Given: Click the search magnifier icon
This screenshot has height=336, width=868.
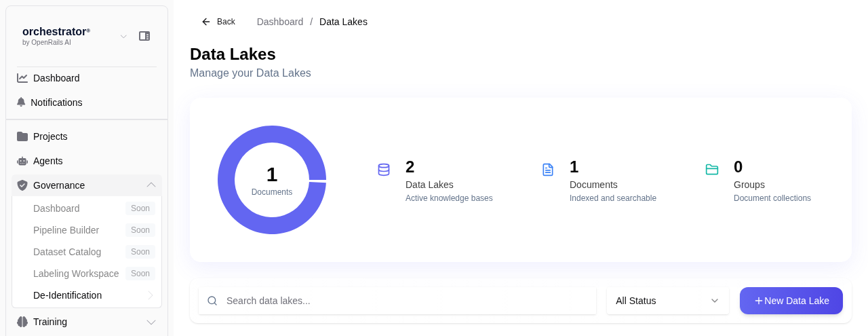Looking at the screenshot, I should [212, 301].
